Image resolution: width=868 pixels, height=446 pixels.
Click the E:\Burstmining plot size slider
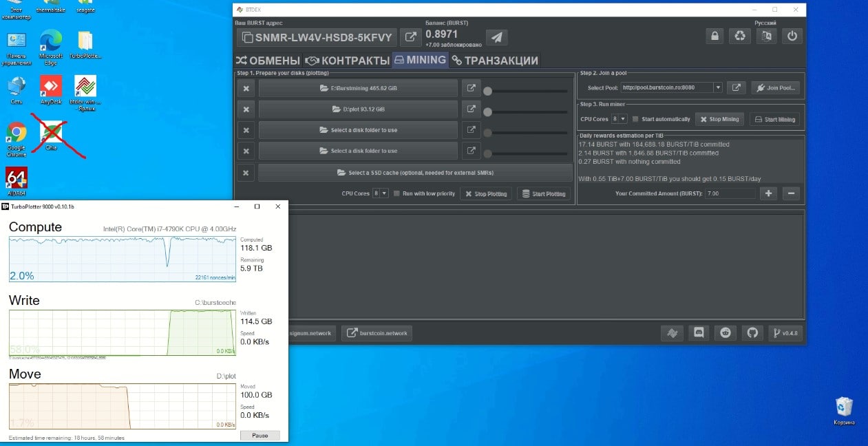(x=526, y=91)
